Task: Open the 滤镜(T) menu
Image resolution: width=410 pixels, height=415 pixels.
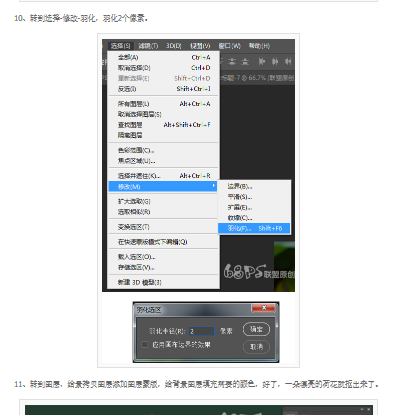Action: (x=148, y=46)
